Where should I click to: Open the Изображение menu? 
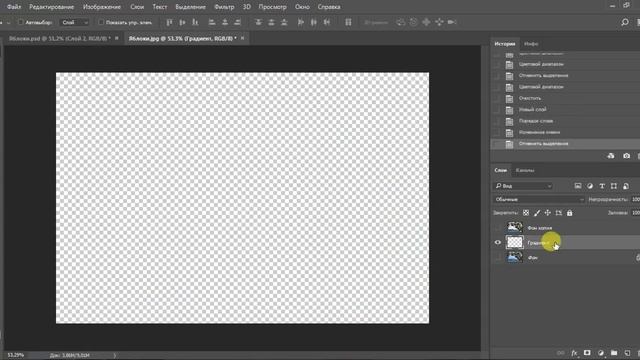102,7
